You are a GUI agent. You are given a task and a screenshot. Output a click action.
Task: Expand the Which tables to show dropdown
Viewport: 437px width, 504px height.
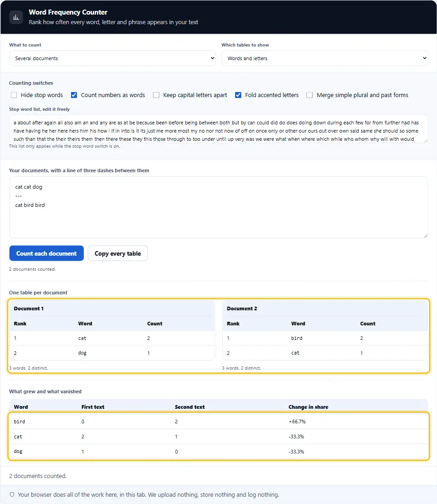point(325,58)
